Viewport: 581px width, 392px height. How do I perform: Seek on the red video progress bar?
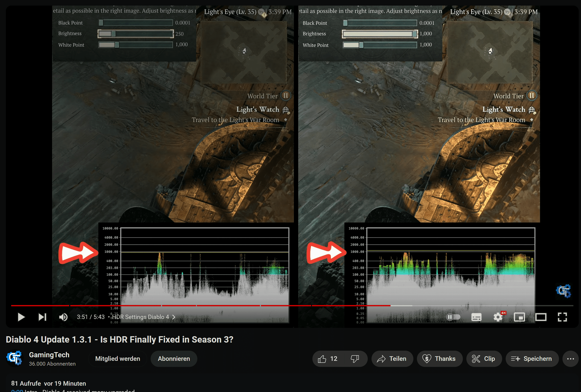pos(292,306)
